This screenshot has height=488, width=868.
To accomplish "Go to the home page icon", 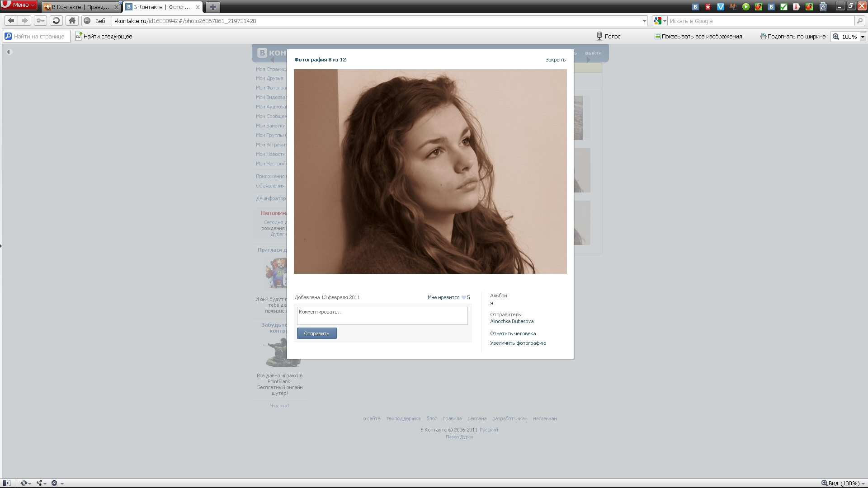I will [x=72, y=21].
